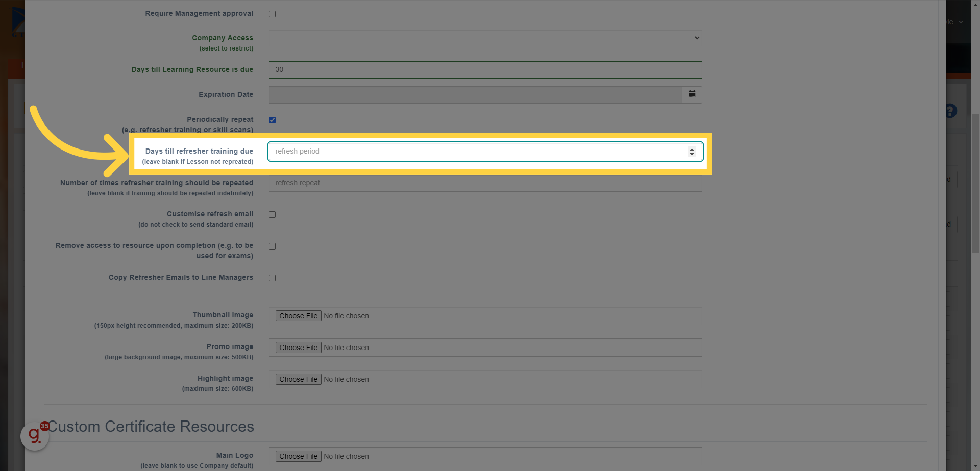The width and height of the screenshot is (980, 471).
Task: Click the Periodically repeat label
Action: (220, 119)
